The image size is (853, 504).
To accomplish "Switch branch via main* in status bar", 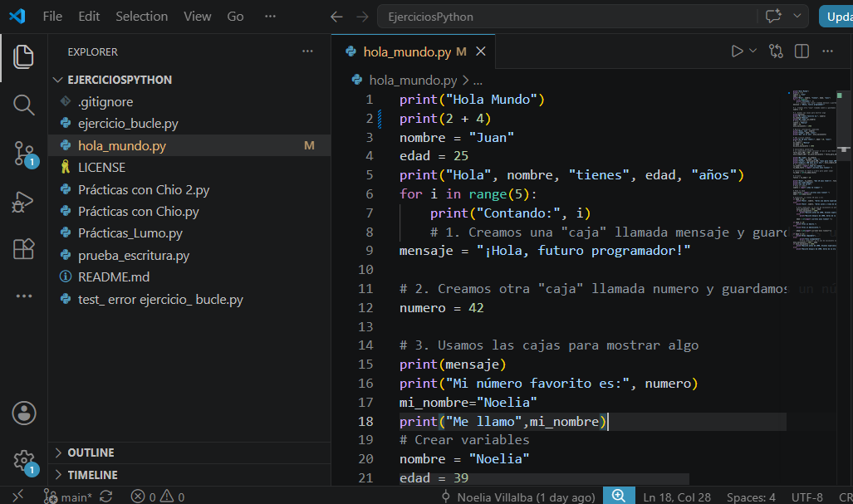I will point(70,497).
